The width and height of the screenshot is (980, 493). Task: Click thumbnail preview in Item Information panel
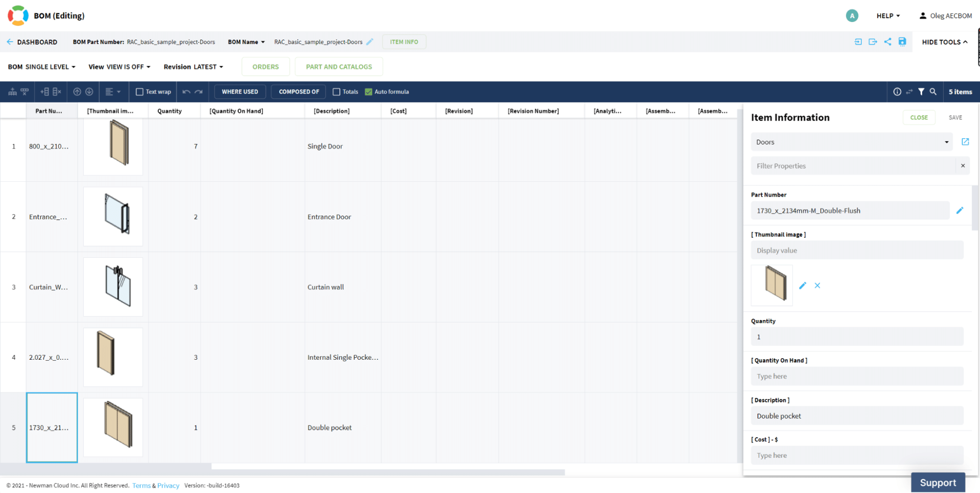tap(772, 285)
